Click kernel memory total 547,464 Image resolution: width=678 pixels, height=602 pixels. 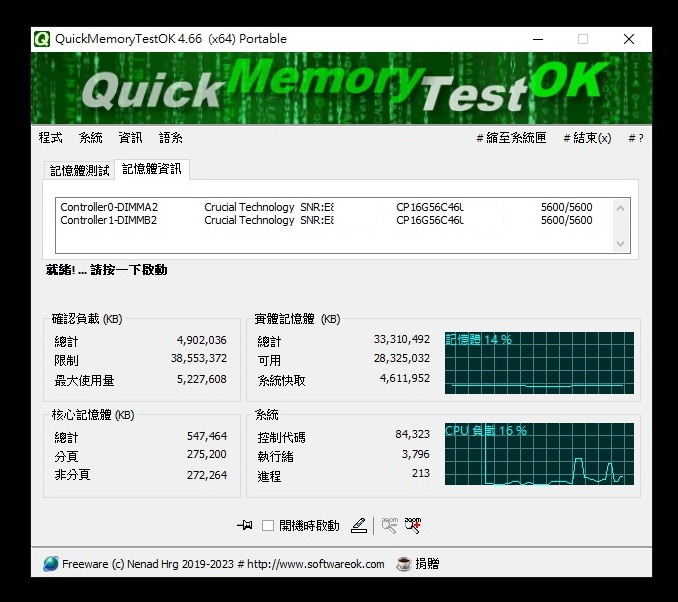click(x=207, y=436)
